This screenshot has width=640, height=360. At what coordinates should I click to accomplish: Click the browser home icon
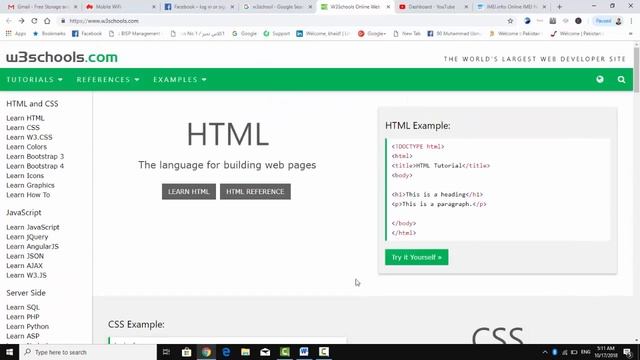tap(47, 21)
